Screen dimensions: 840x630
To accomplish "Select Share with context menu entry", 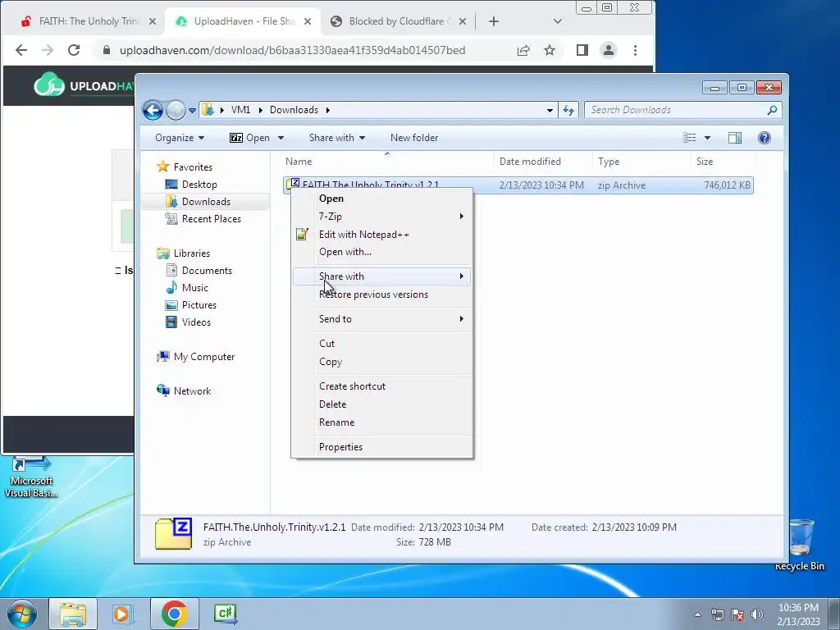I will point(381,276).
